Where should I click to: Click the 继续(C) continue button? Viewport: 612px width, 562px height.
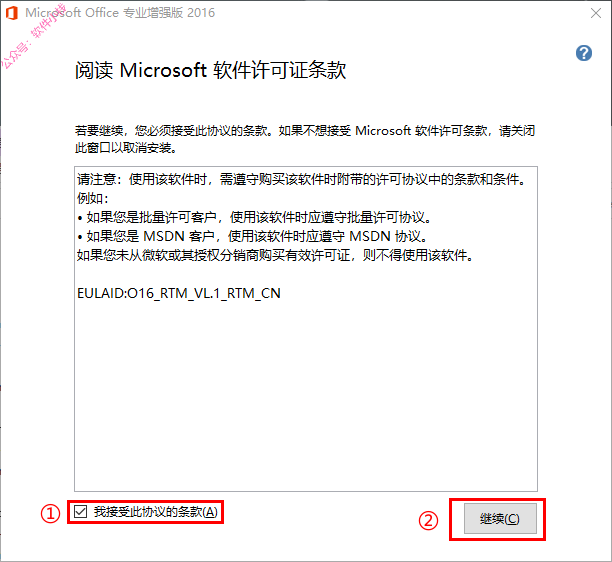pos(500,518)
